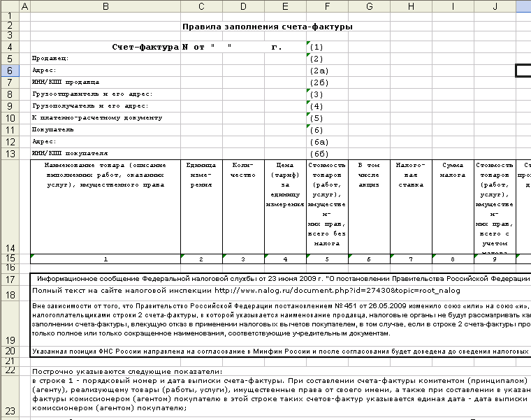Select column H header
Image resolution: width=531 pixels, height=420 pixels.
click(x=411, y=6)
